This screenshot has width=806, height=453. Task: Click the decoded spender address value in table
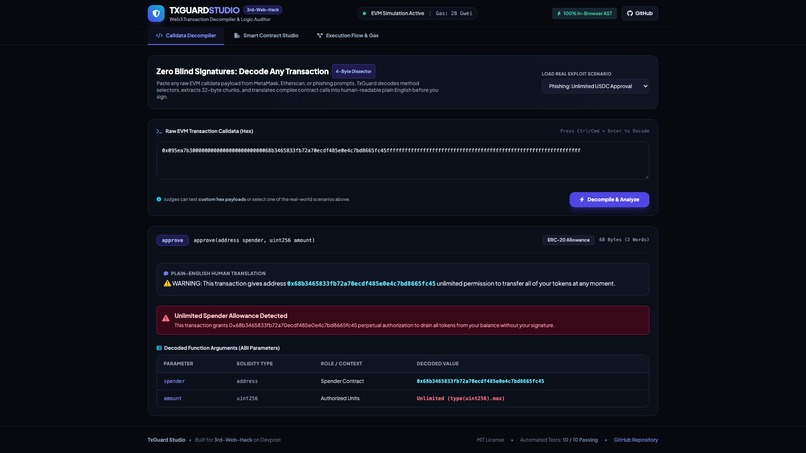[x=480, y=382]
